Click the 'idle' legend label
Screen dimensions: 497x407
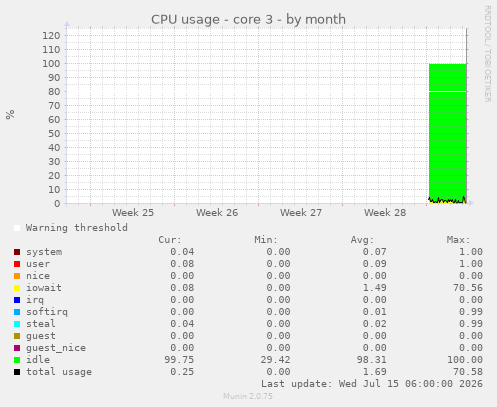(38, 360)
